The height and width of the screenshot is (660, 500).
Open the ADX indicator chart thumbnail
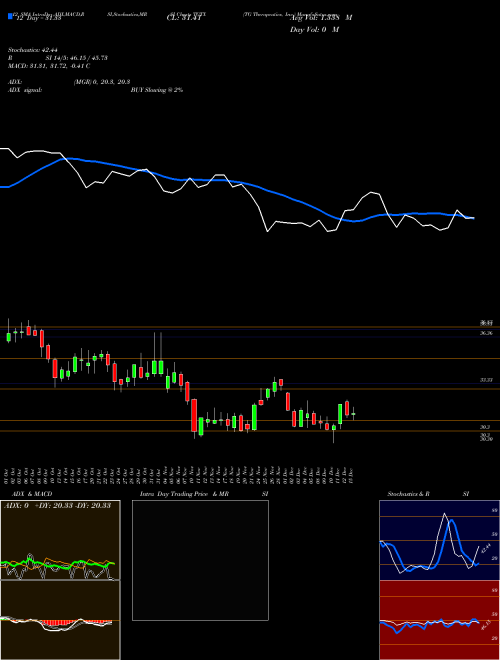coord(60,540)
